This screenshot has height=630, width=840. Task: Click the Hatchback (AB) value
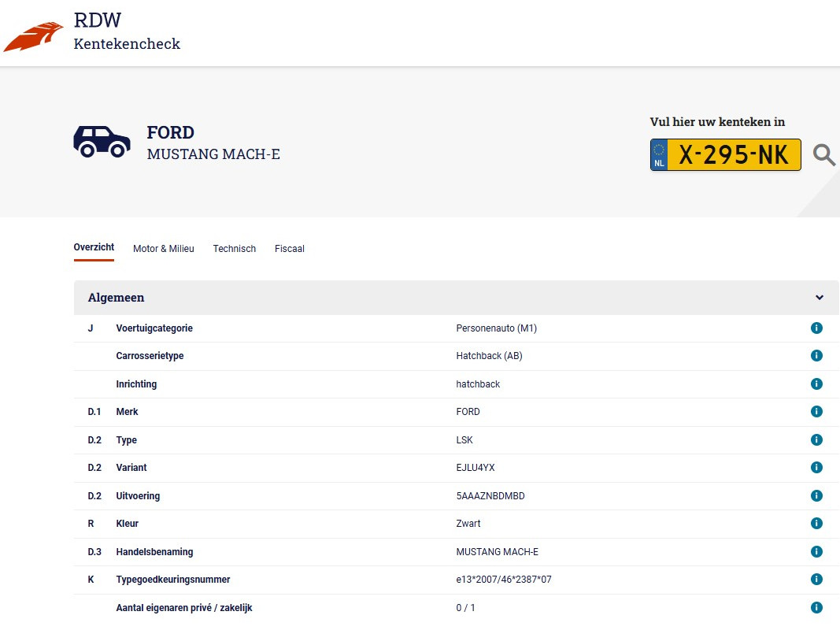tap(489, 356)
